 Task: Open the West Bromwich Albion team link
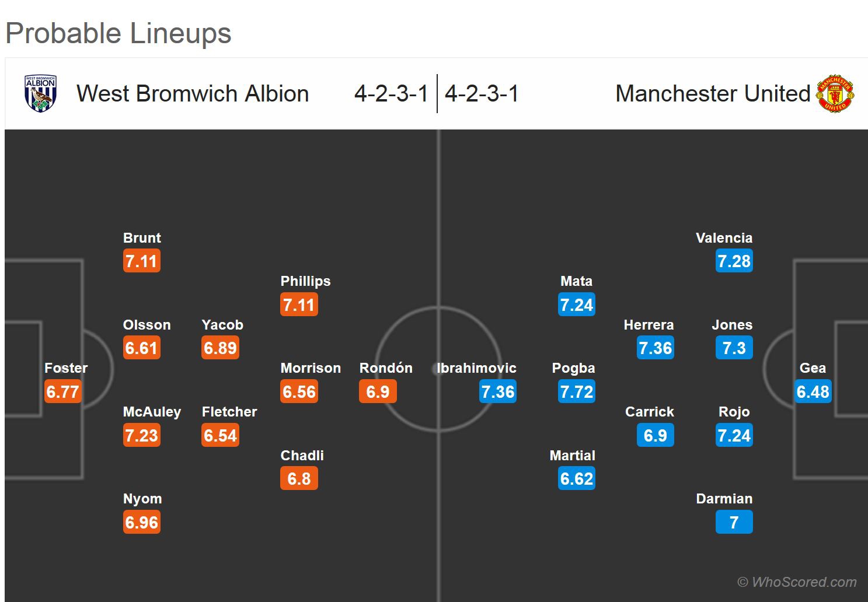(193, 93)
